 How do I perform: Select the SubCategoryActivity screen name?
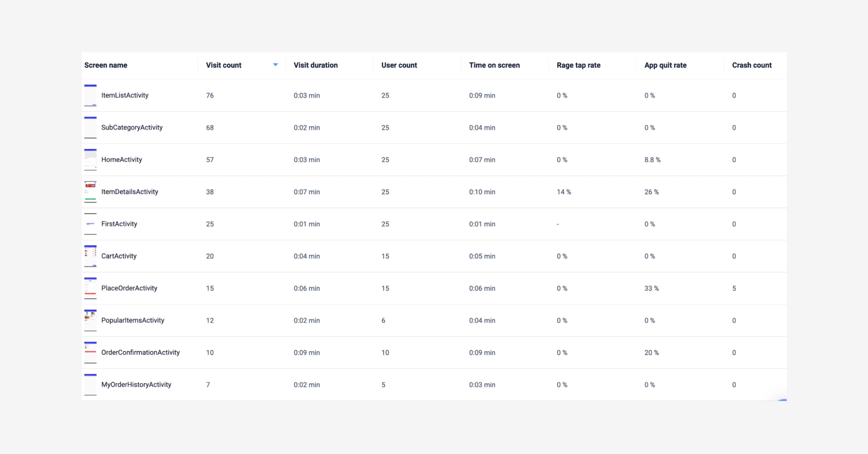(132, 127)
